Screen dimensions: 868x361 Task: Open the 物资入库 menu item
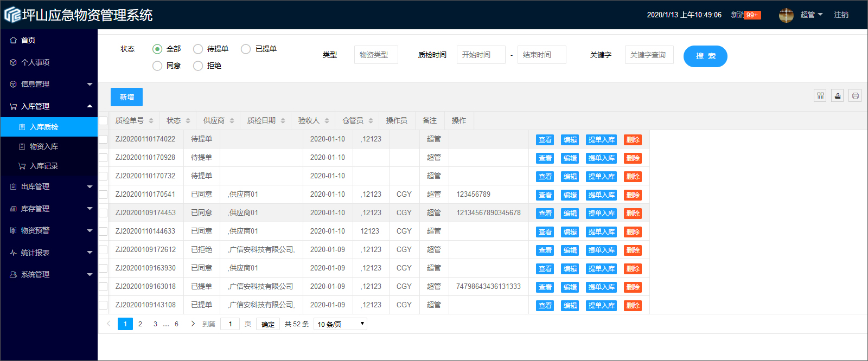[x=49, y=146]
